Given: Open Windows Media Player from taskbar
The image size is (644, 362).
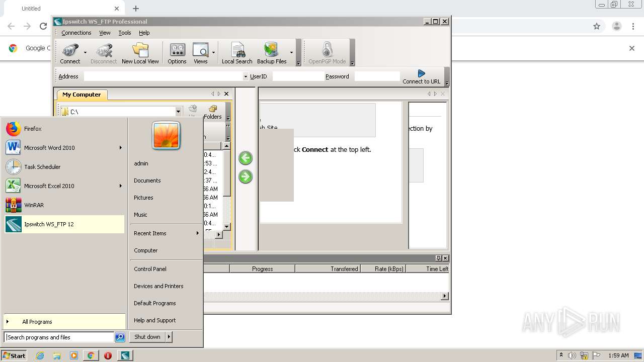Looking at the screenshot, I should pyautogui.click(x=74, y=355).
